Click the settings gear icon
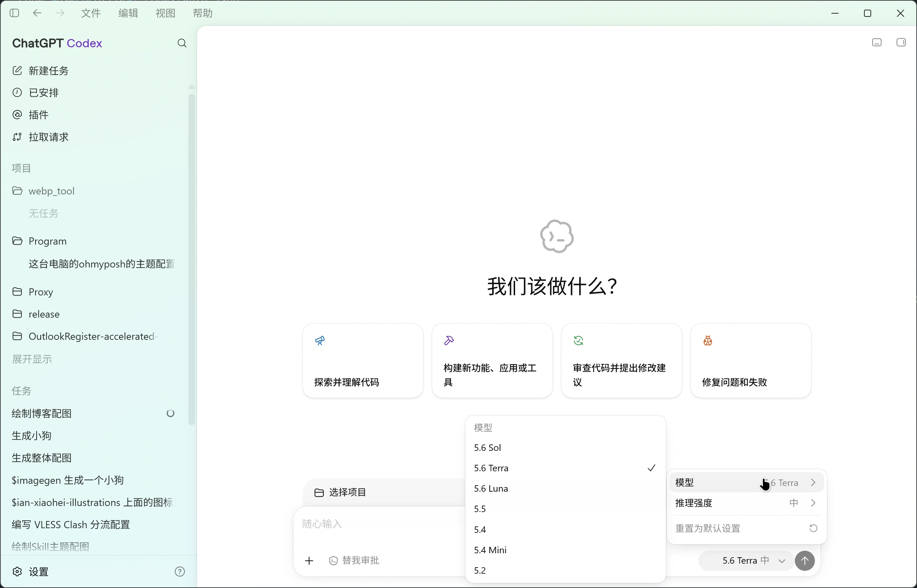 tap(17, 572)
